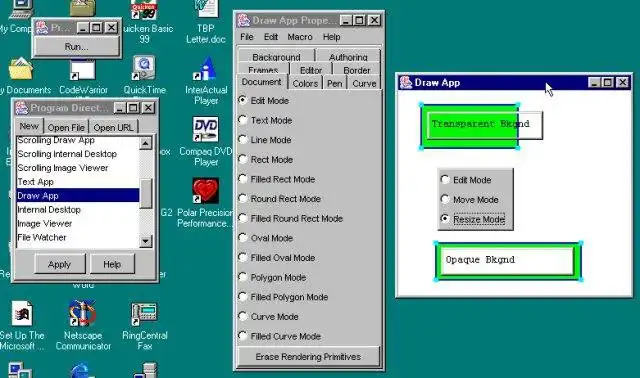Select Internal Desktop in program list
This screenshot has height=378, width=640.
pos(78,209)
